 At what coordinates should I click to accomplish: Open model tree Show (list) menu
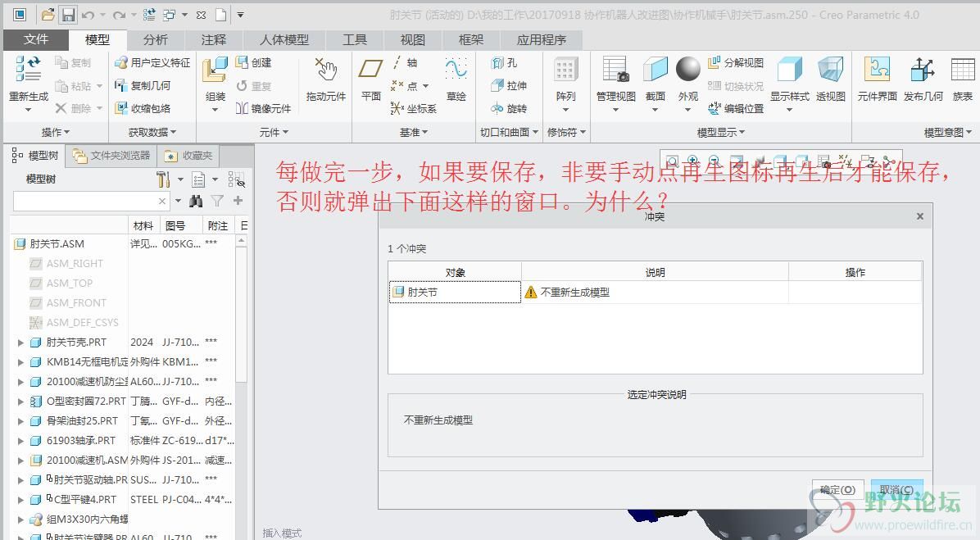click(199, 179)
